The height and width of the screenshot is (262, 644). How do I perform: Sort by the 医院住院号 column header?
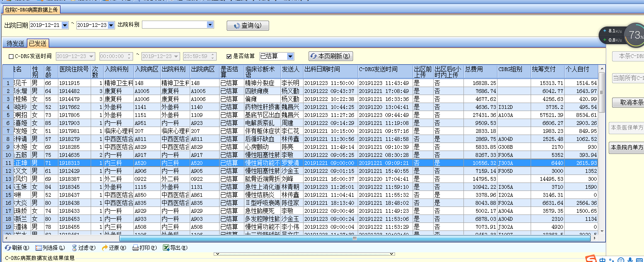point(74,71)
